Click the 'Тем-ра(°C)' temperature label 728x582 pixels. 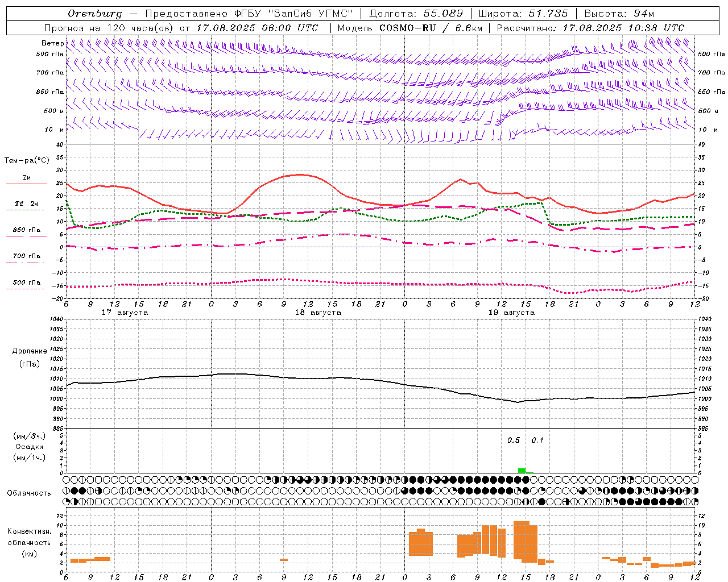click(27, 161)
